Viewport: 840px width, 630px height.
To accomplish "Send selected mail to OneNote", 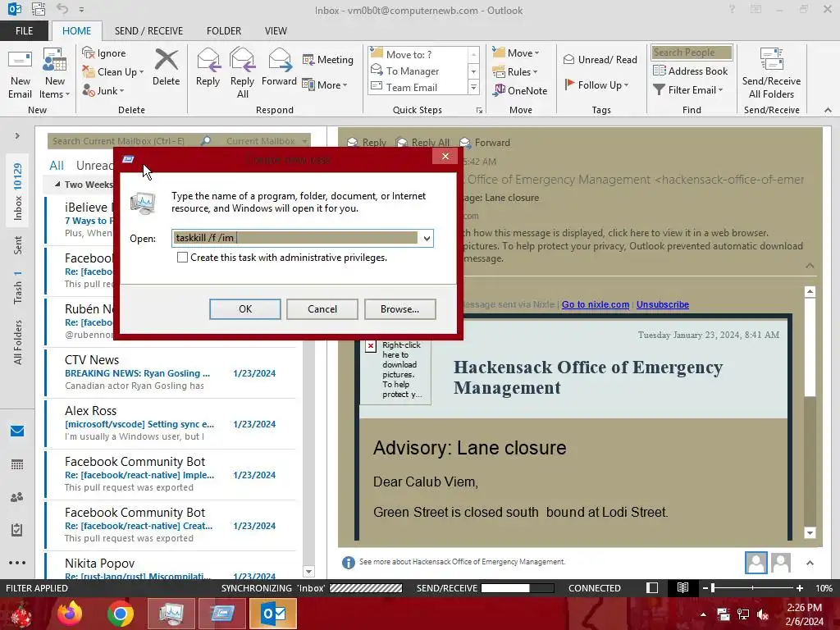I will tap(520, 90).
